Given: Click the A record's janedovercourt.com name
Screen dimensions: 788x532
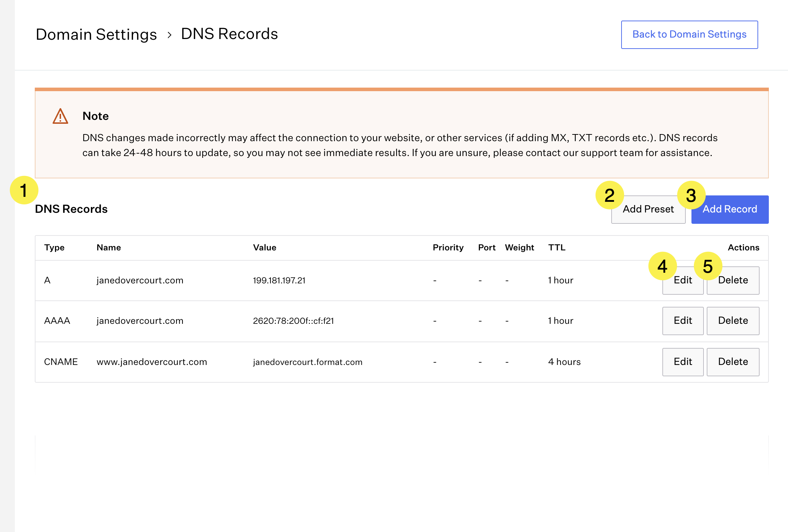Looking at the screenshot, I should point(140,281).
